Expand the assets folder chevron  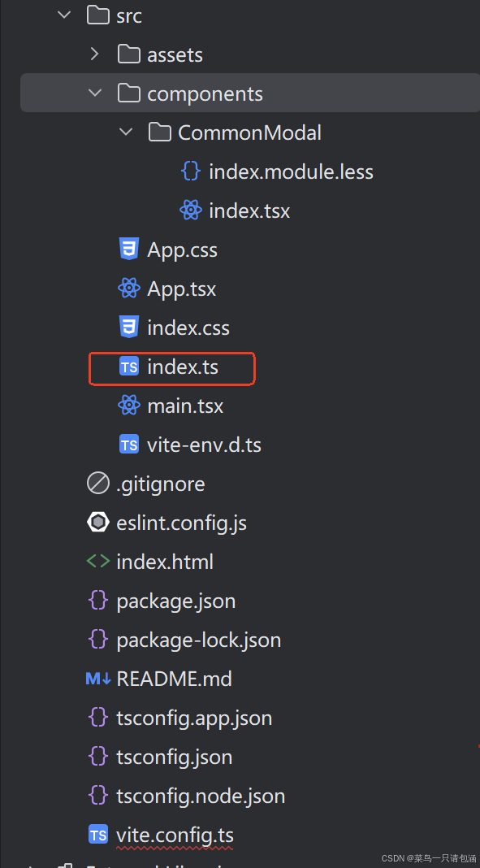pos(94,54)
